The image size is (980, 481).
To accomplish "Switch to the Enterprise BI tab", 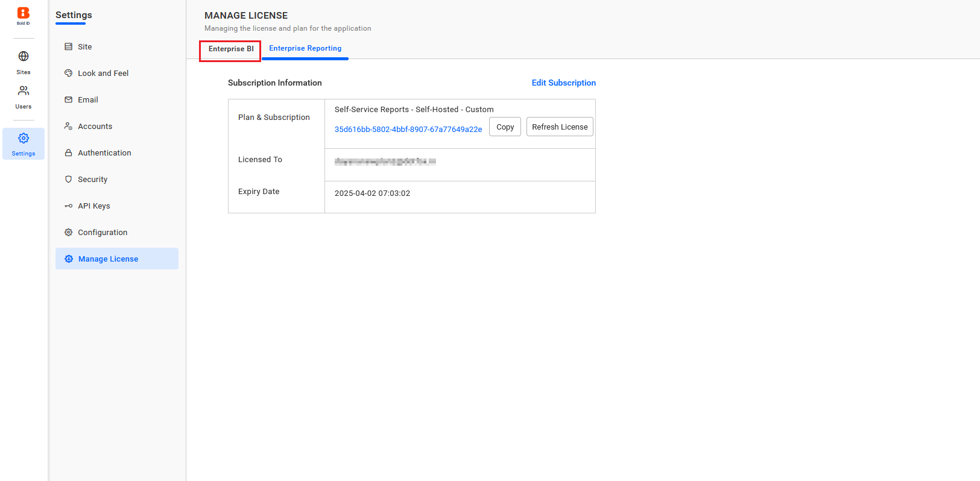I will tap(231, 49).
